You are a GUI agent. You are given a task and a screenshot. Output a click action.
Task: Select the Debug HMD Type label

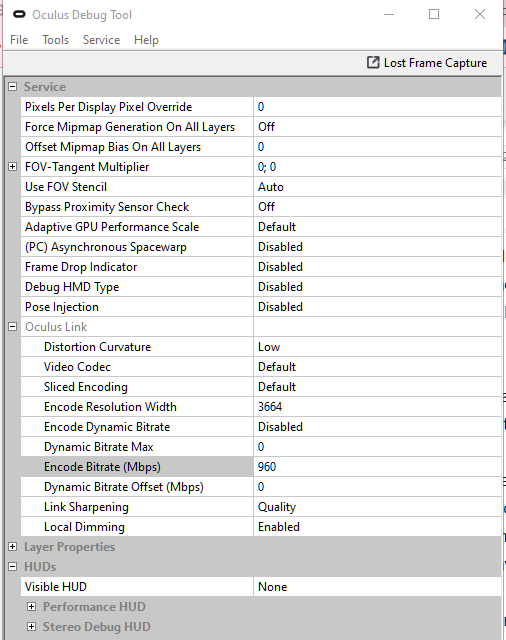click(x=72, y=287)
